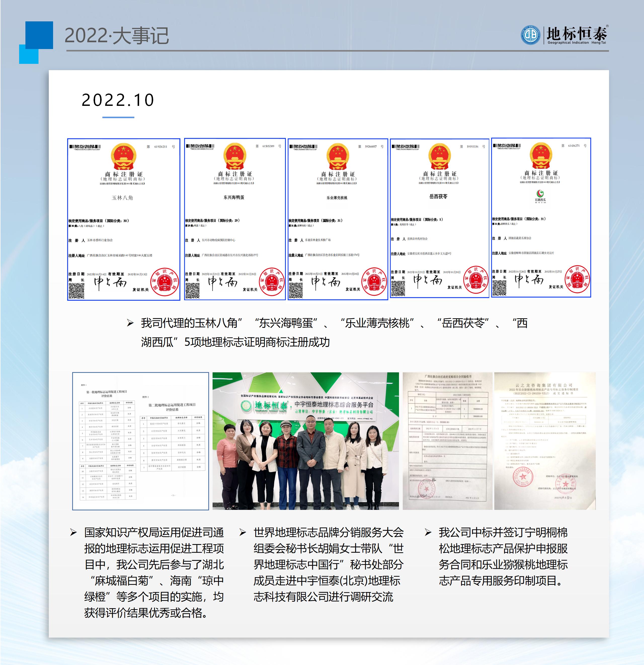Click the 石湖西瓜 green logo mark
644x665 pixels.
pos(540,193)
